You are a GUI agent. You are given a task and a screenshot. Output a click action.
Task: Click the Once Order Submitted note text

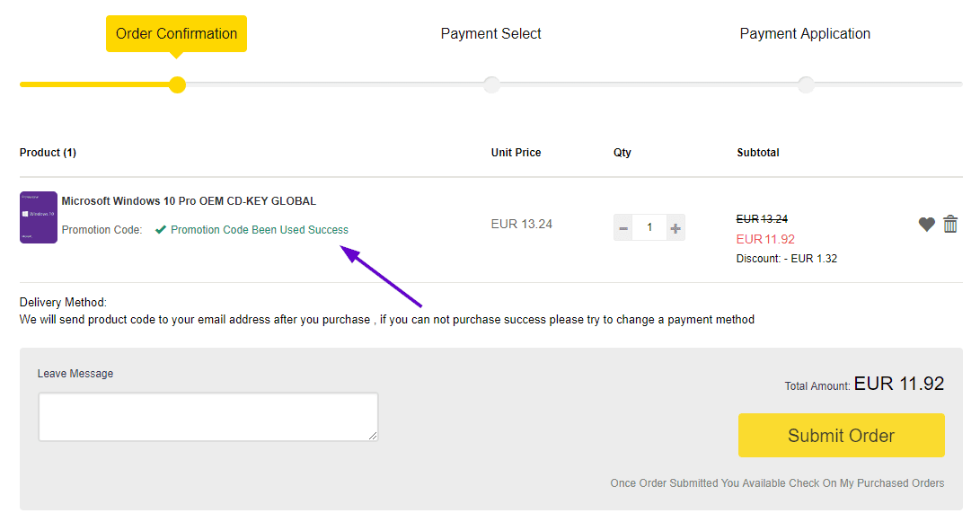click(777, 482)
